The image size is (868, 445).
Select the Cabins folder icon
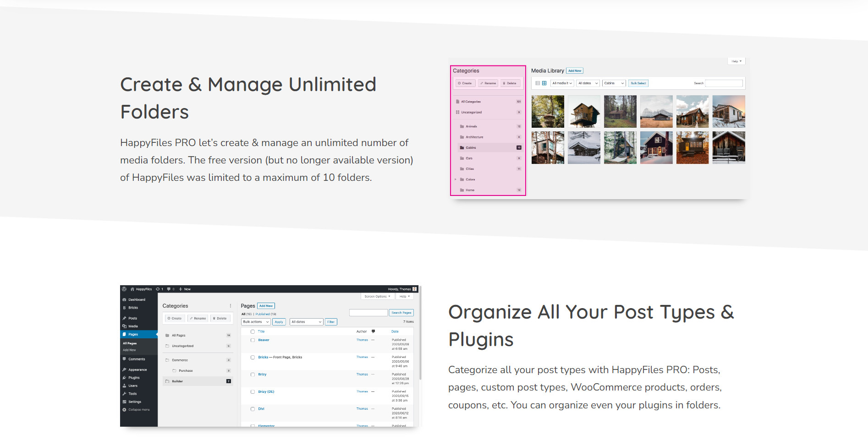[462, 147]
